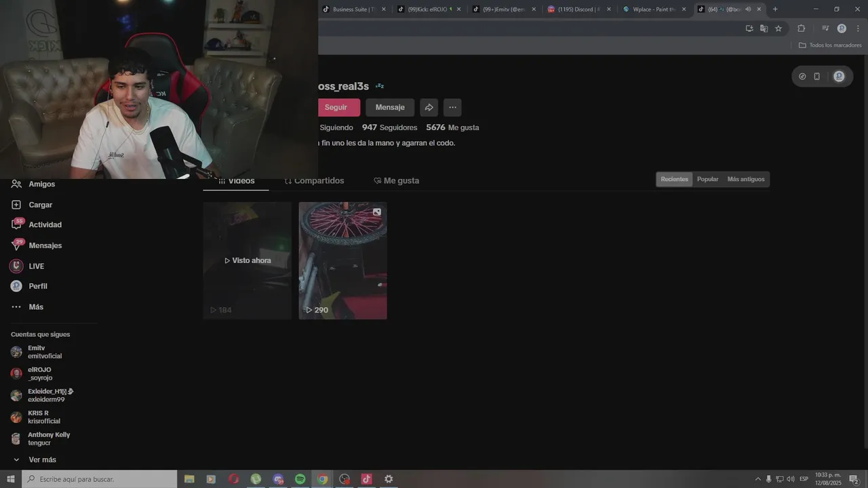Open Spotify from the taskbar
868x488 pixels.
point(300,479)
